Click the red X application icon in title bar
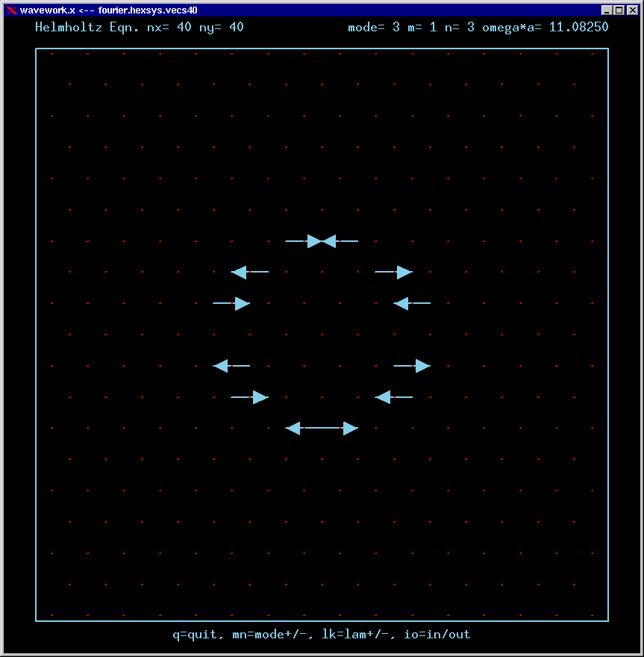This screenshot has height=657, width=644. [11, 10]
